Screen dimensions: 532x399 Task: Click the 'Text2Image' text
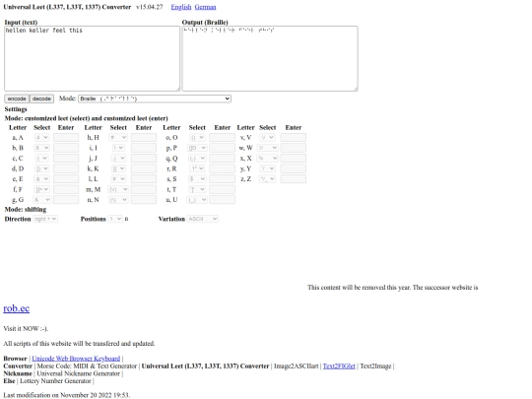pyautogui.click(x=375, y=366)
